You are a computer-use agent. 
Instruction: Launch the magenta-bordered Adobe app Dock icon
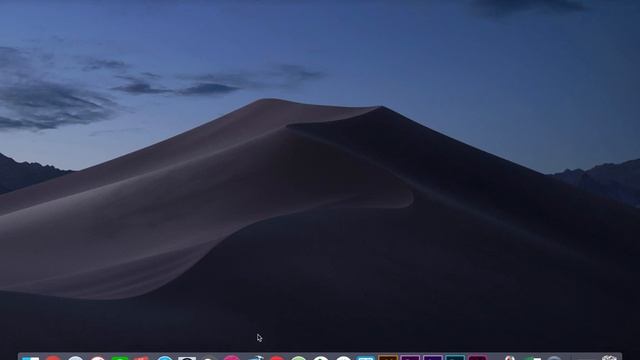[478, 358]
